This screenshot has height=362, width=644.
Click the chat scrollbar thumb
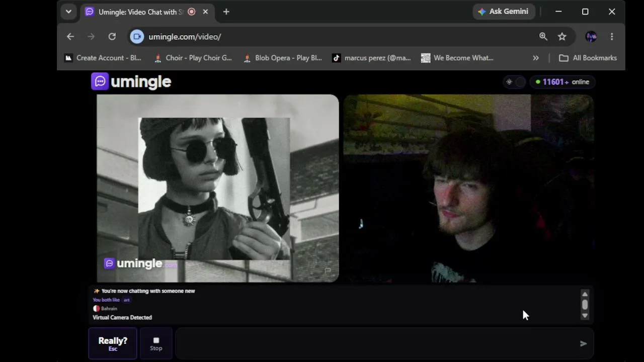585,304
